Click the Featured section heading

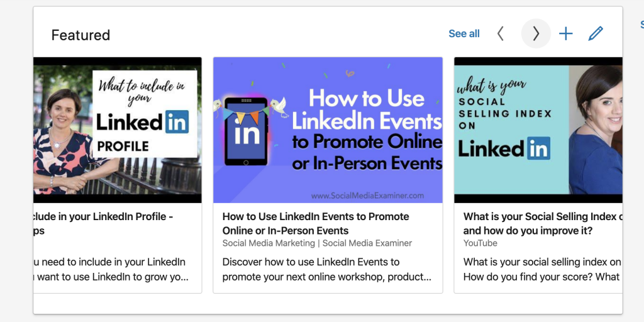80,35
